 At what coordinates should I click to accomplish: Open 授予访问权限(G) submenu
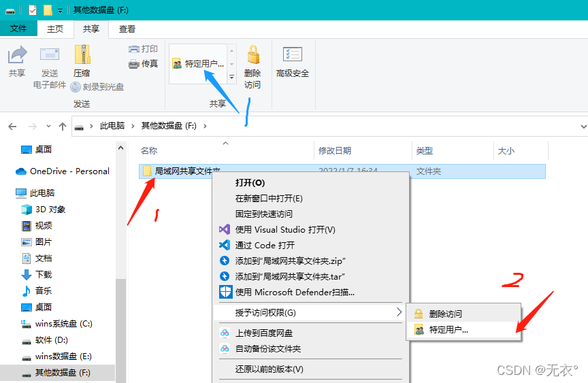pyautogui.click(x=310, y=312)
